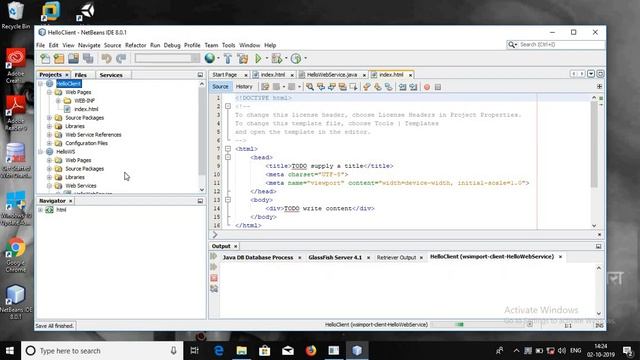Open dropdown arrow next to Profile Project
The width and height of the screenshot is (640, 360).
pyautogui.click(x=305, y=58)
